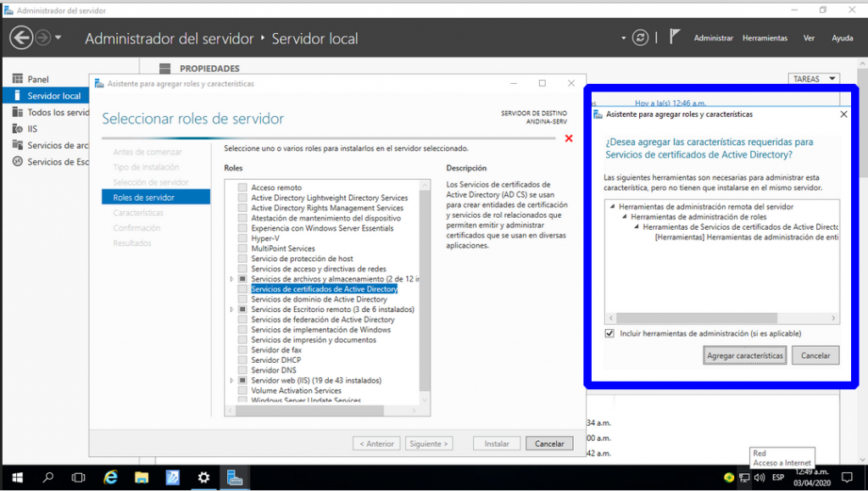Screen dimensions: 868x491
Task: Click the red error X icon
Action: (569, 138)
